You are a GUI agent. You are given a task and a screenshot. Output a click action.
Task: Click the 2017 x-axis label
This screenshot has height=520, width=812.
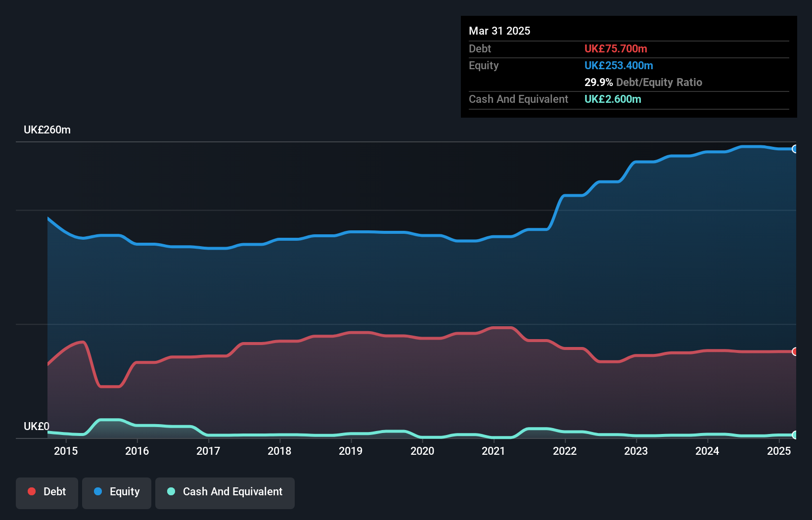point(208,451)
